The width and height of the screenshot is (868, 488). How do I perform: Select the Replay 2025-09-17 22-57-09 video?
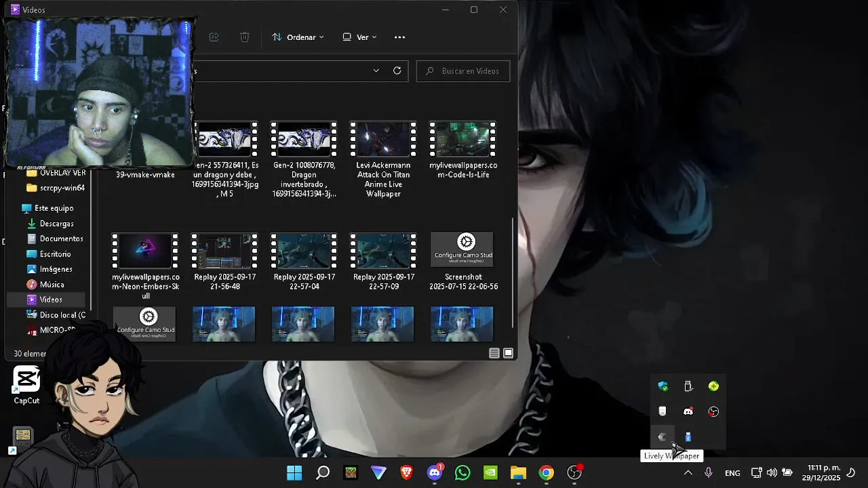click(x=383, y=262)
